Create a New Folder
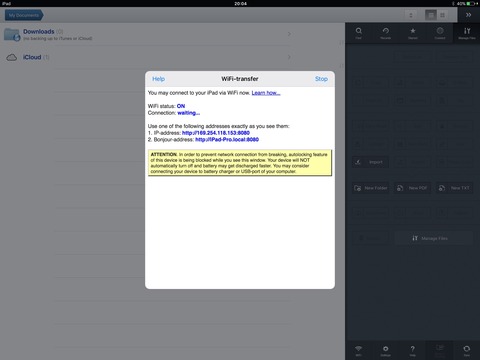This screenshot has width=480, height=360. tap(370, 188)
